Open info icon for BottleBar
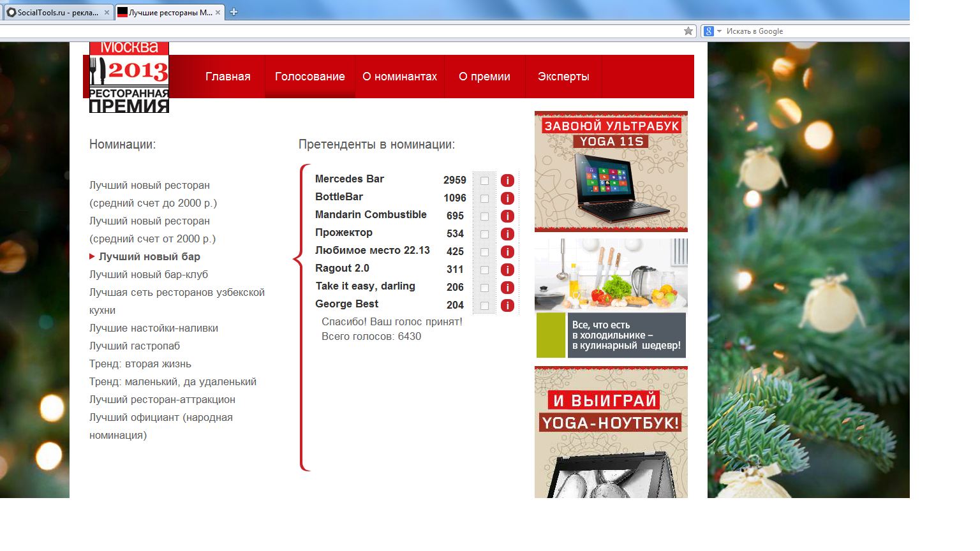 pos(507,198)
